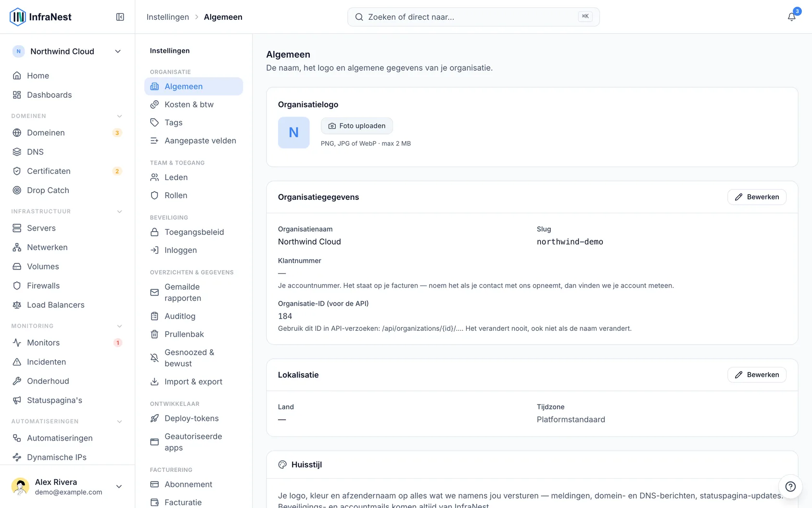
Task: Click Foto uploaden button
Action: (357, 126)
